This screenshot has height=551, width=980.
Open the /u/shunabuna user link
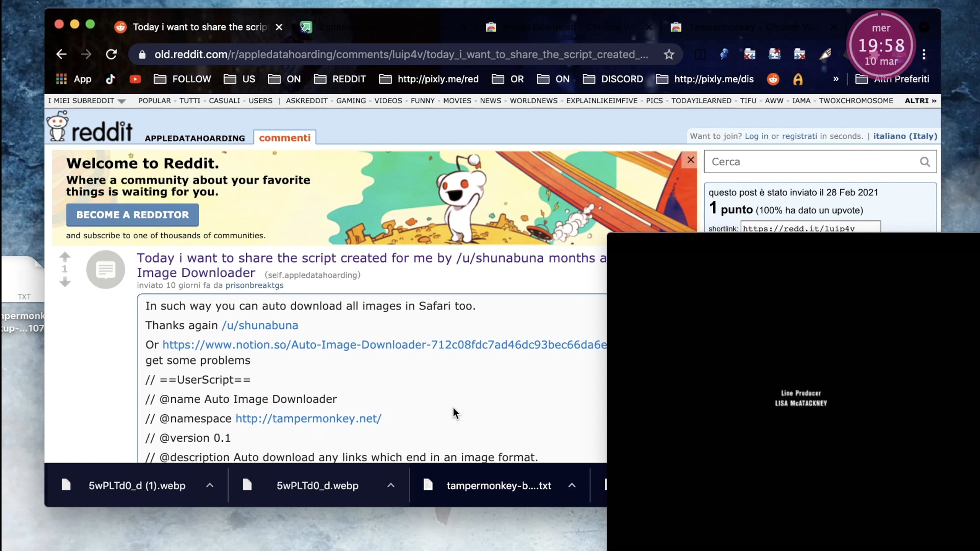point(260,325)
